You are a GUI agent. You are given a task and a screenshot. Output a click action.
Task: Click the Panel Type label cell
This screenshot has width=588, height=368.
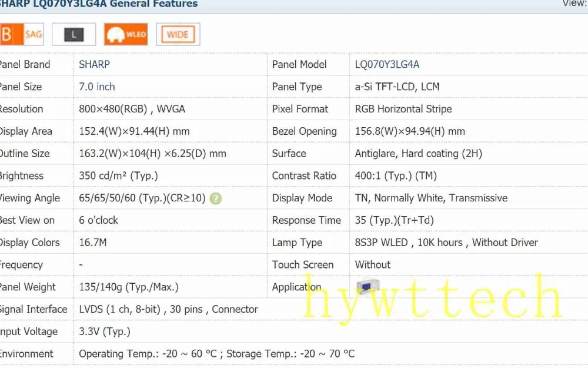(x=297, y=87)
